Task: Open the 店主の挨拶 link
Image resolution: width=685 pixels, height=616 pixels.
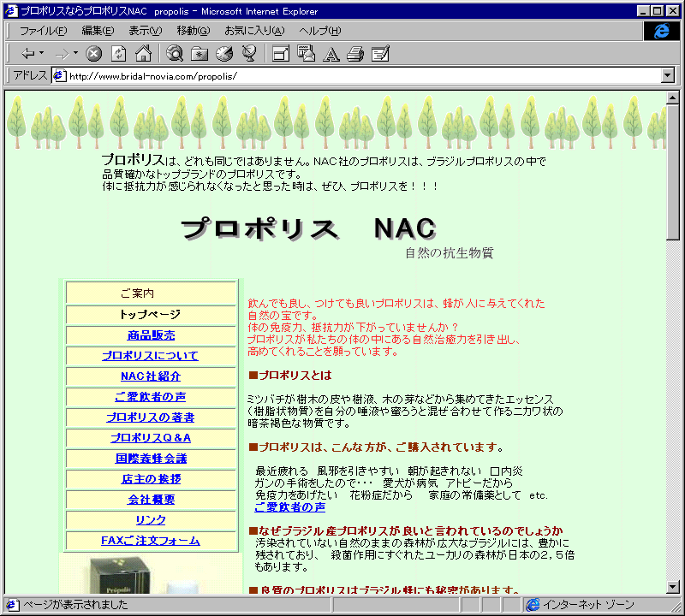Action: point(152,479)
